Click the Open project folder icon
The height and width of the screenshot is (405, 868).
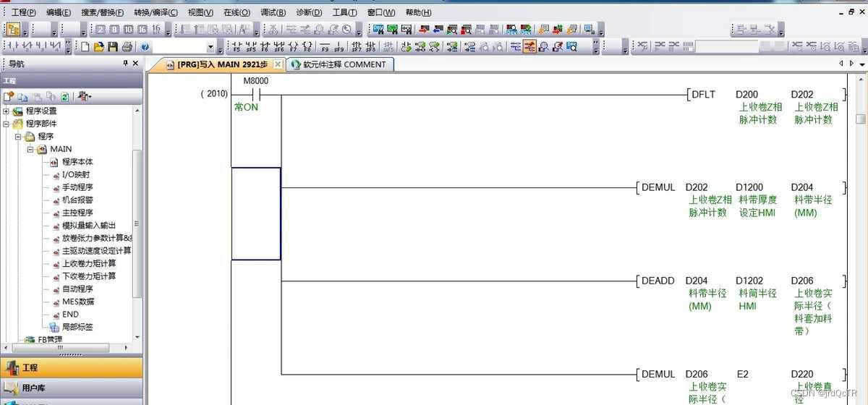[98, 47]
